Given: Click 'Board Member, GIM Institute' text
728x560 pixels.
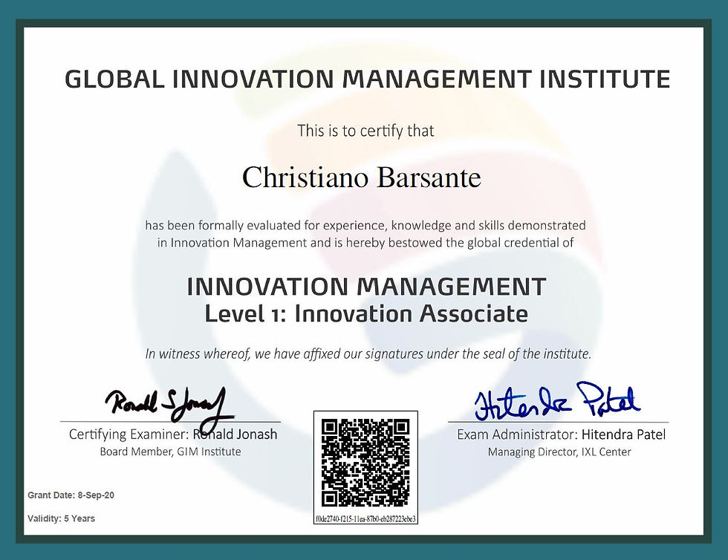Looking at the screenshot, I should click(170, 452).
